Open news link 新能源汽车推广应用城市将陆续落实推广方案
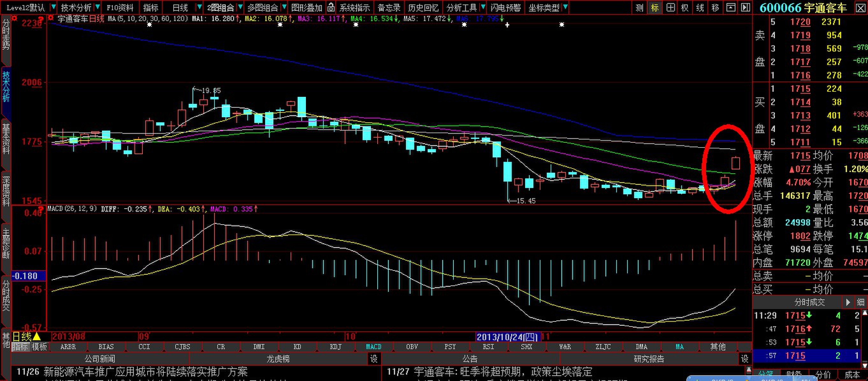This screenshot has width=868, height=381. [146, 372]
